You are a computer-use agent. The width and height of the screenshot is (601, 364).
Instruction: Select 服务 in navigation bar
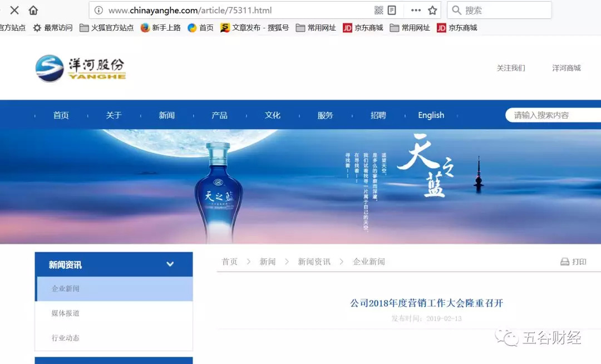(x=326, y=115)
